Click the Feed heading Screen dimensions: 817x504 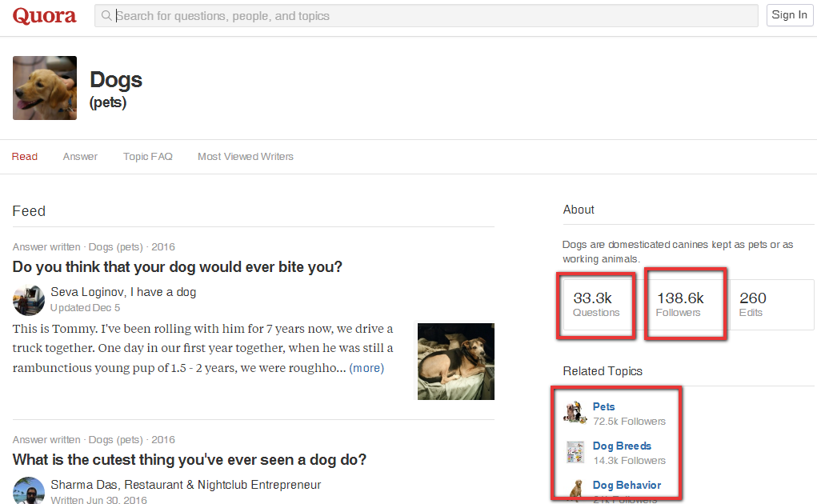pyautogui.click(x=29, y=211)
